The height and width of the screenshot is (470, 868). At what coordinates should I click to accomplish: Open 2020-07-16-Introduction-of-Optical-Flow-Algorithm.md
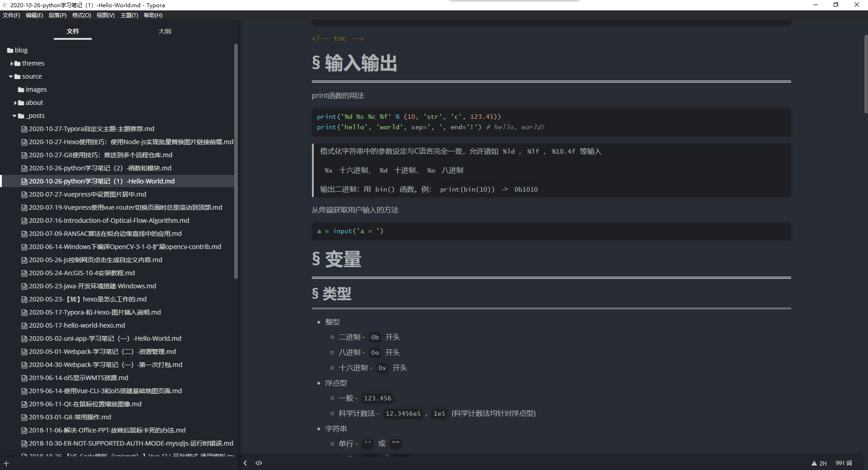click(108, 221)
